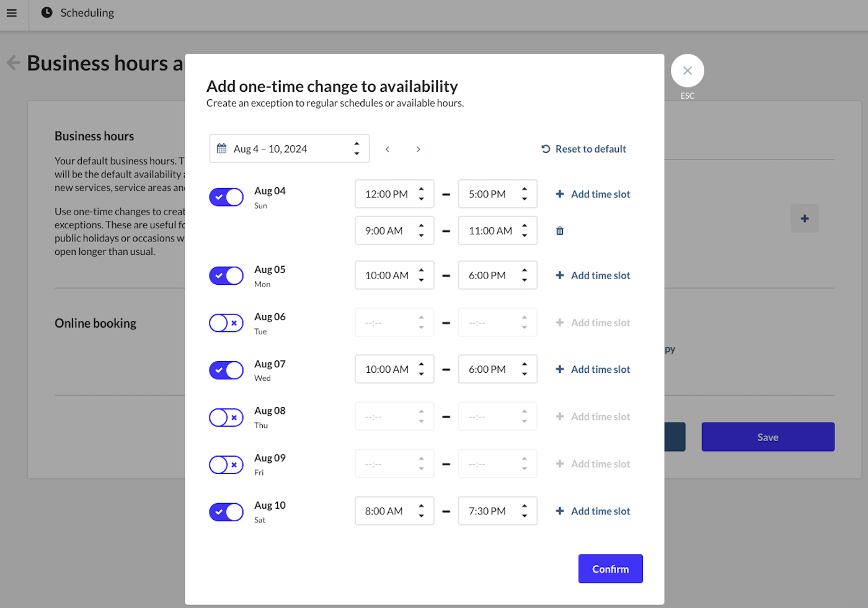Click the clock icon next to Scheduling

pos(46,12)
